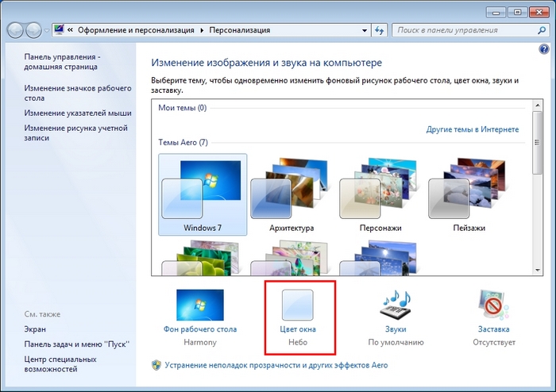Select the Windows 7 theme thumbnail
The height and width of the screenshot is (392, 556).
click(202, 190)
